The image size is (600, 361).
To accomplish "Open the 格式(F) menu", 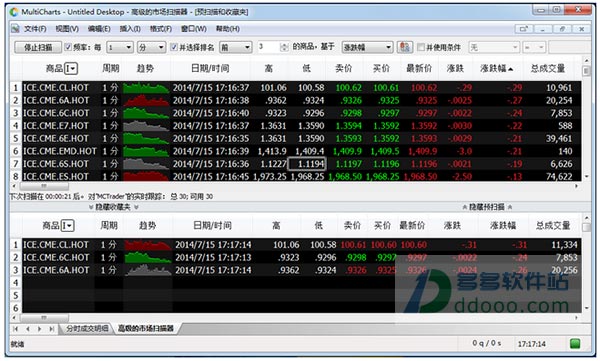I will [x=161, y=29].
